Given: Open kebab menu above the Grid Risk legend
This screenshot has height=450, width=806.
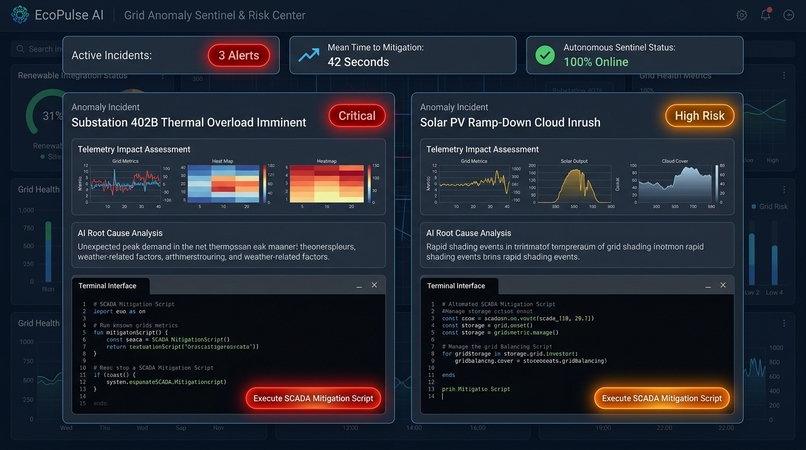Looking at the screenshot, I should [784, 190].
